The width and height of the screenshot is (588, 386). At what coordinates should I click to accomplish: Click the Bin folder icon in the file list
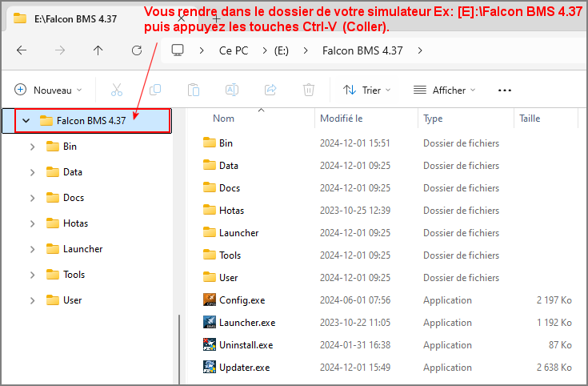coord(210,143)
